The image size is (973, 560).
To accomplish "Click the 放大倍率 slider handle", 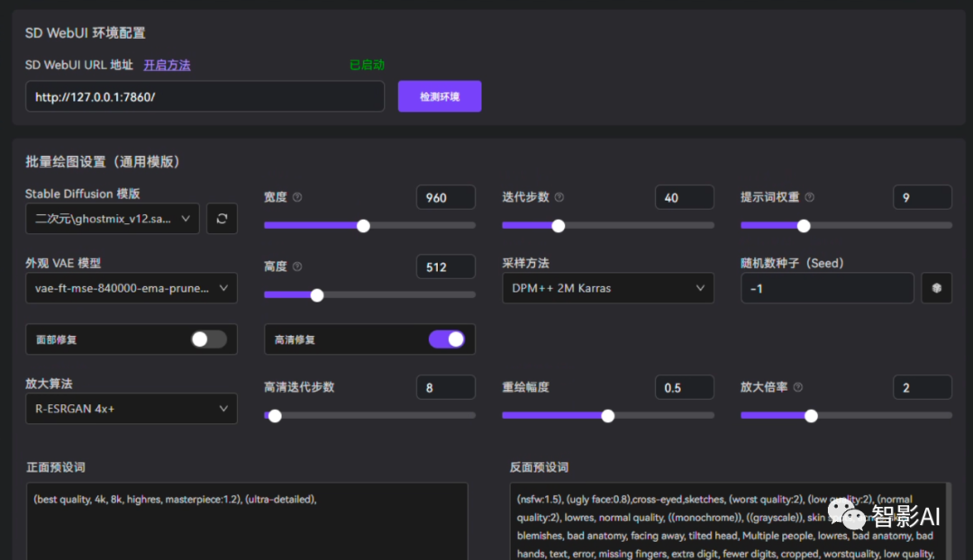I will coord(811,416).
